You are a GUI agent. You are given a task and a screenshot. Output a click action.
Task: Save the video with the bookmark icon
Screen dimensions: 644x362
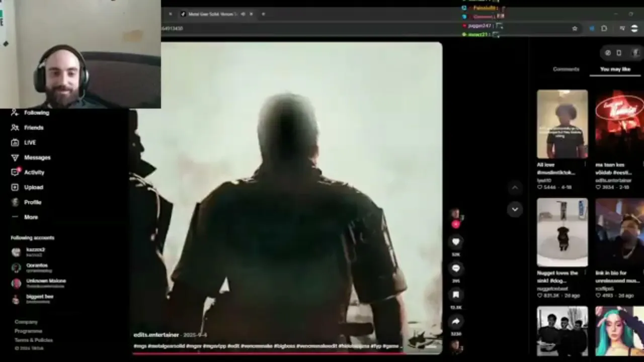tap(456, 295)
